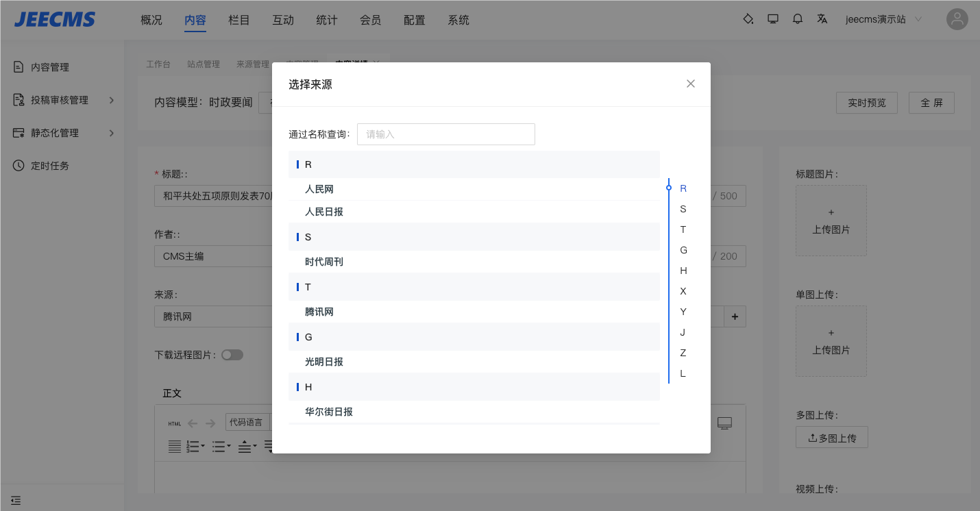Switch to the 栏目 top menu
The image size is (980, 511).
point(239,20)
